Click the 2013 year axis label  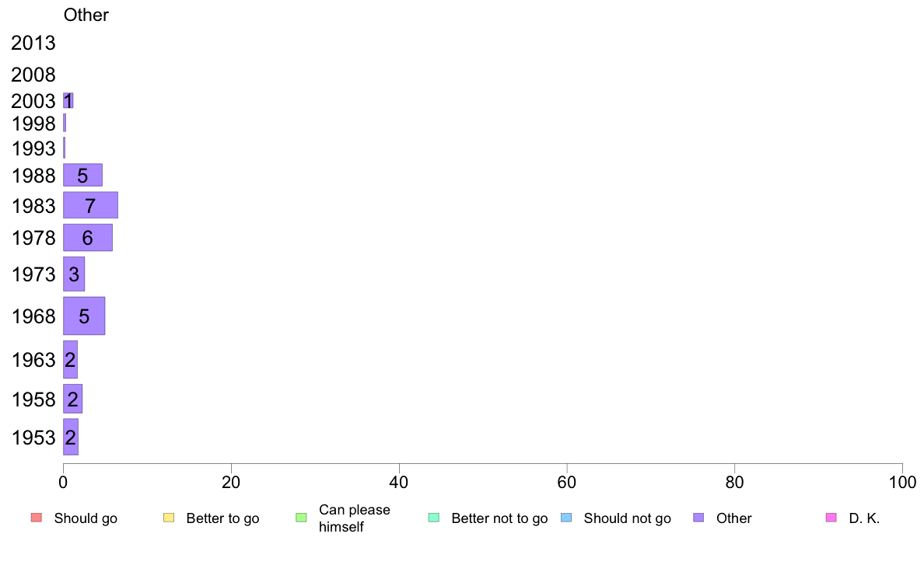[33, 43]
